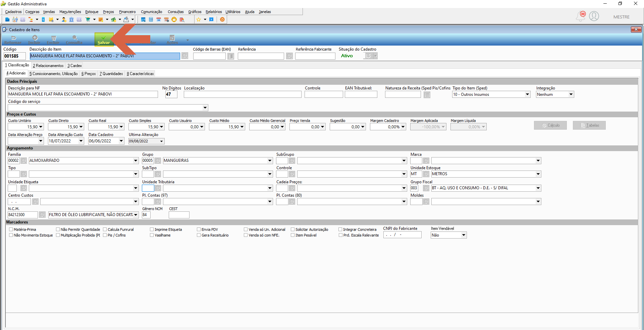This screenshot has width=644, height=330.
Task: Toggle the Item Pesável checkbox
Action: tap(293, 235)
